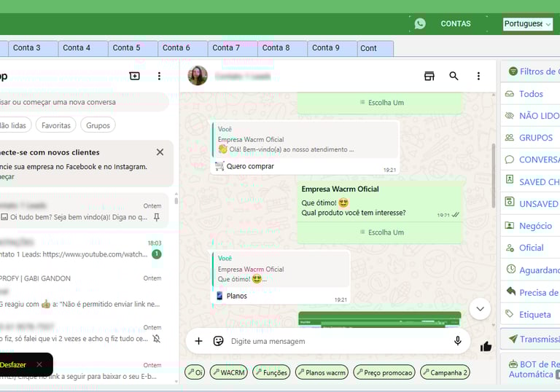Switch to the Conta 8 tab
The height and width of the screenshot is (392, 560).
click(x=282, y=48)
